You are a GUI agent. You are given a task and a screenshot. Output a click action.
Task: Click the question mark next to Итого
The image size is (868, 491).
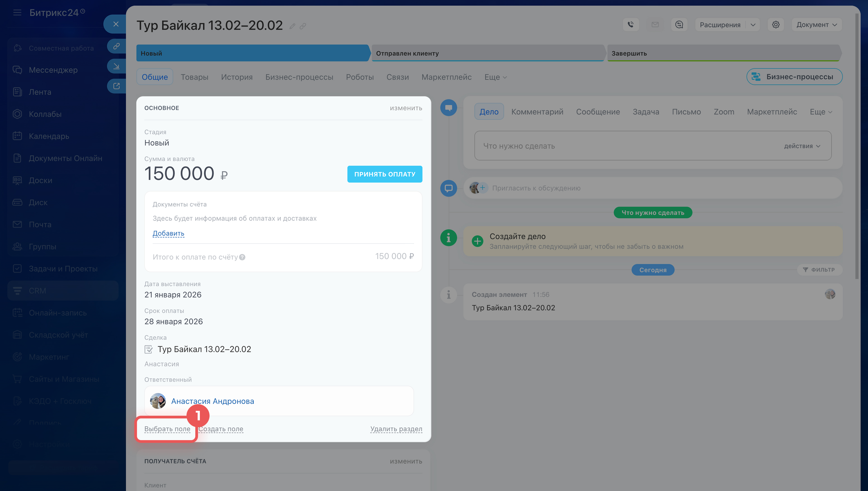[242, 257]
